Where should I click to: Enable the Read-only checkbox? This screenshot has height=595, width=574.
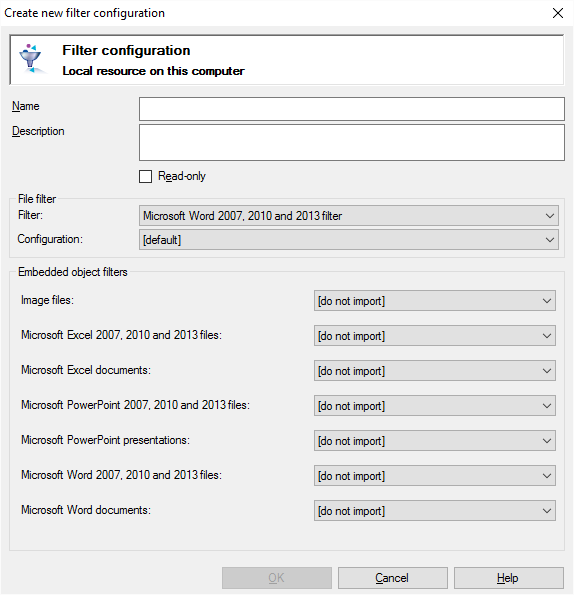point(145,176)
